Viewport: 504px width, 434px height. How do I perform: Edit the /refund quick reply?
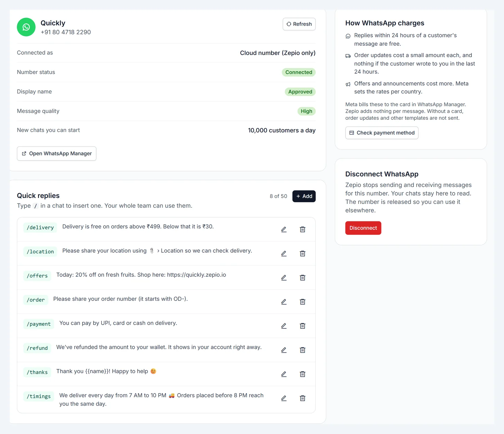click(x=284, y=350)
